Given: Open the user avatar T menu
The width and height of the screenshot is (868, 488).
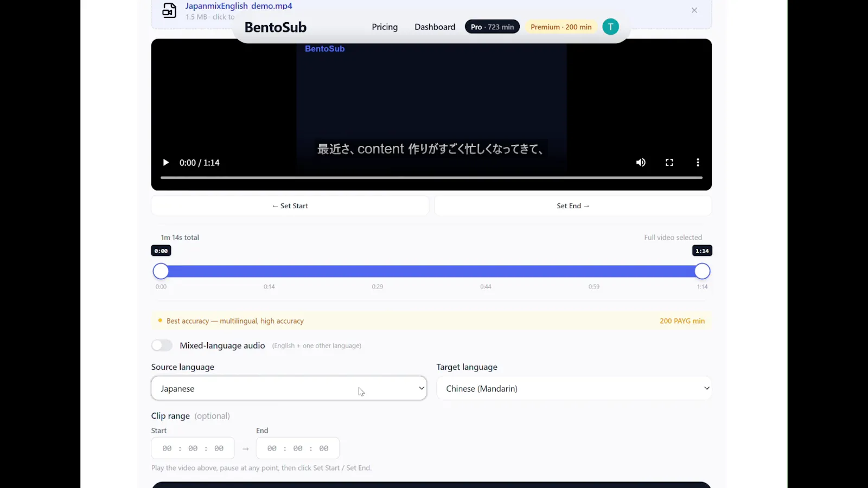Looking at the screenshot, I should [x=610, y=27].
